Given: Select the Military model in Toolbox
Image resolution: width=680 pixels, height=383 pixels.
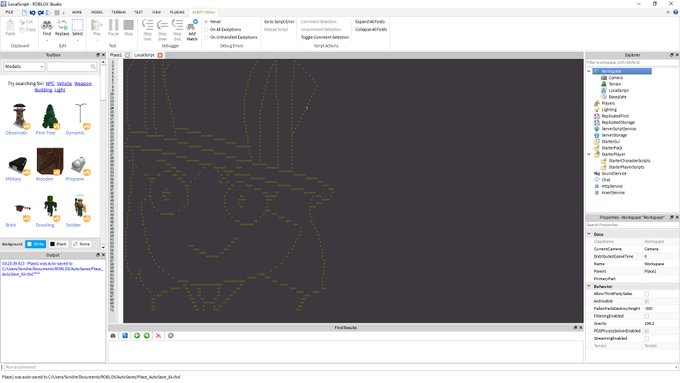Looking at the screenshot, I should click(x=18, y=165).
